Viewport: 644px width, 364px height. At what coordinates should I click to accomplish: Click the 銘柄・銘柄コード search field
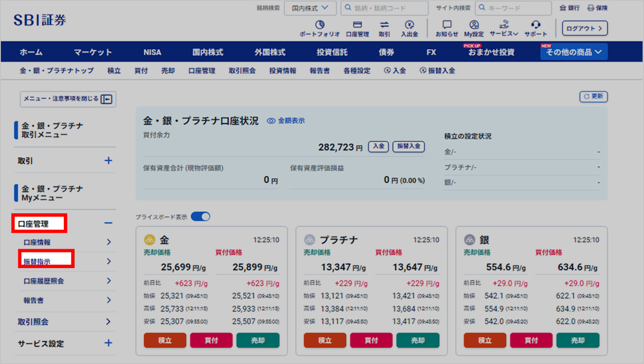pyautogui.click(x=384, y=8)
